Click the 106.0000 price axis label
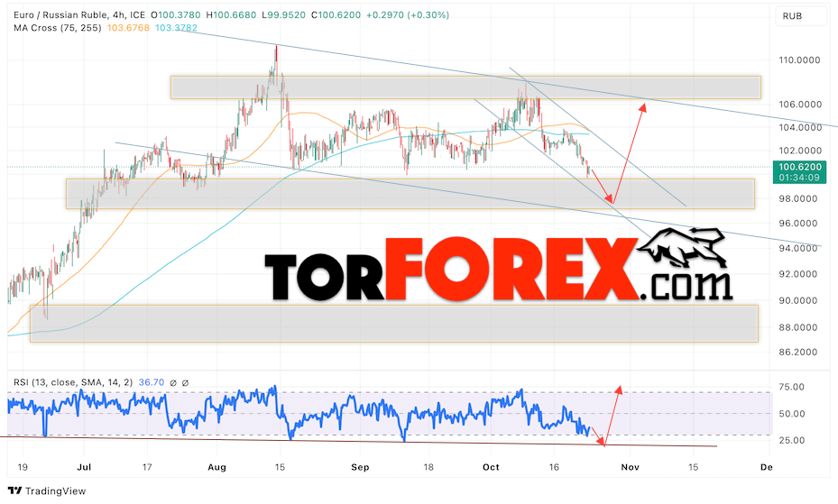The height and width of the screenshot is (504, 838). click(799, 104)
